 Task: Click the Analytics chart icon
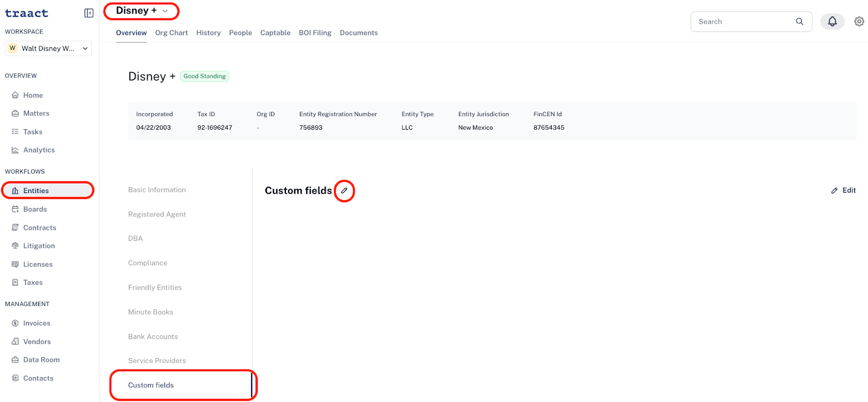(15, 150)
